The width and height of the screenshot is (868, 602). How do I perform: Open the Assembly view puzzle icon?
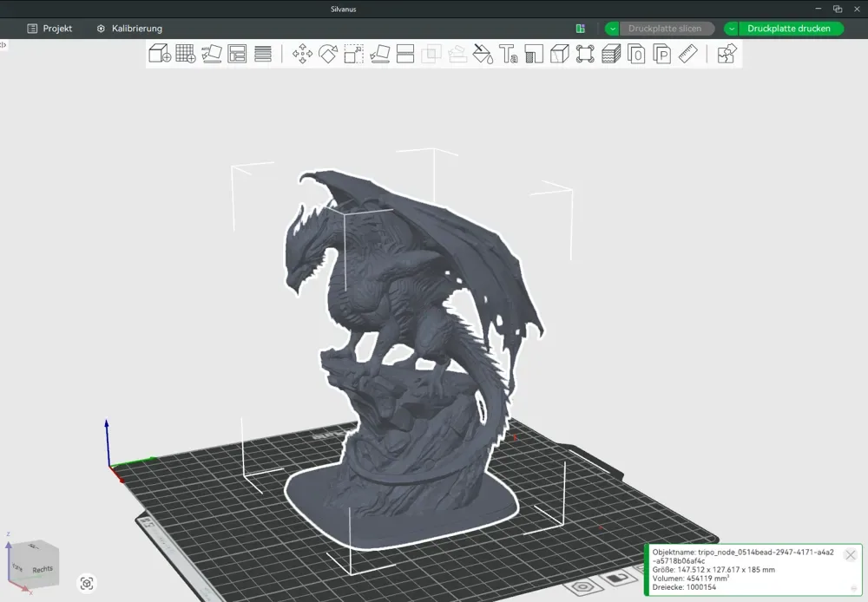[727, 54]
